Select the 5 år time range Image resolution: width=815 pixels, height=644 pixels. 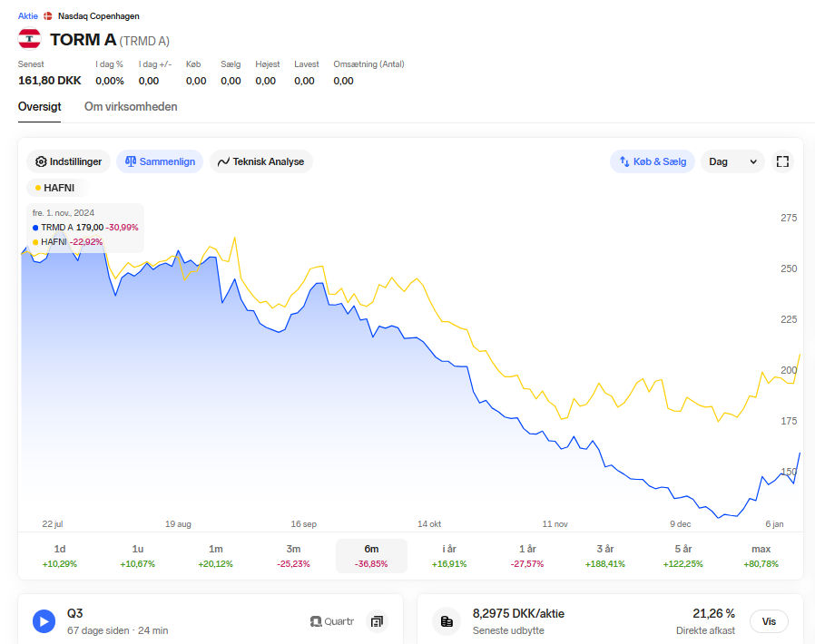[683, 556]
